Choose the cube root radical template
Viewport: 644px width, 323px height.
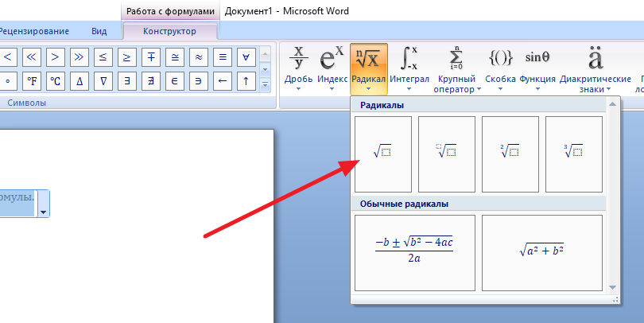point(573,154)
